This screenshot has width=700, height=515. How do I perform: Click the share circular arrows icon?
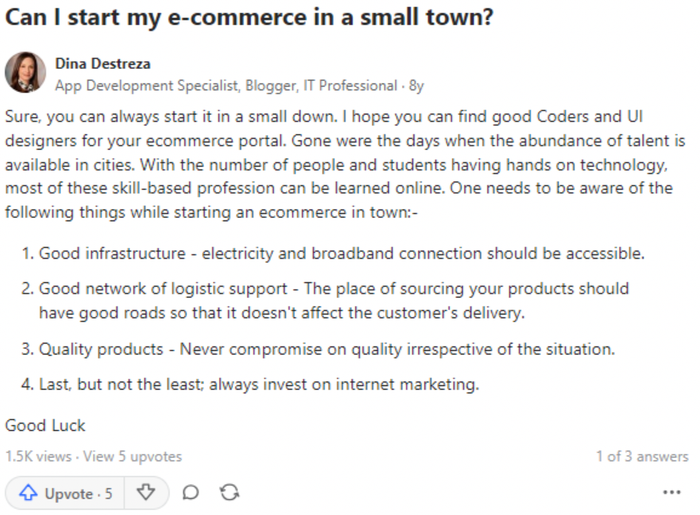tap(229, 493)
